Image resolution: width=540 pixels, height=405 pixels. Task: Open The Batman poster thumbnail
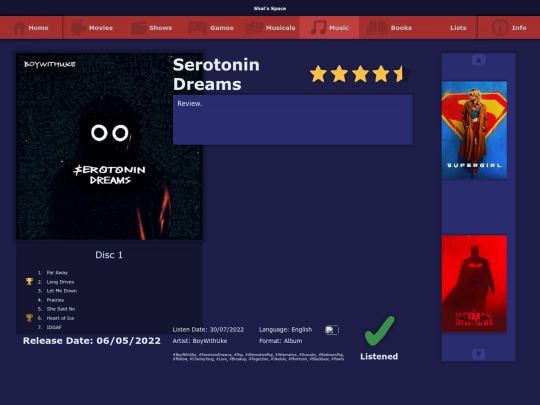pyautogui.click(x=474, y=284)
